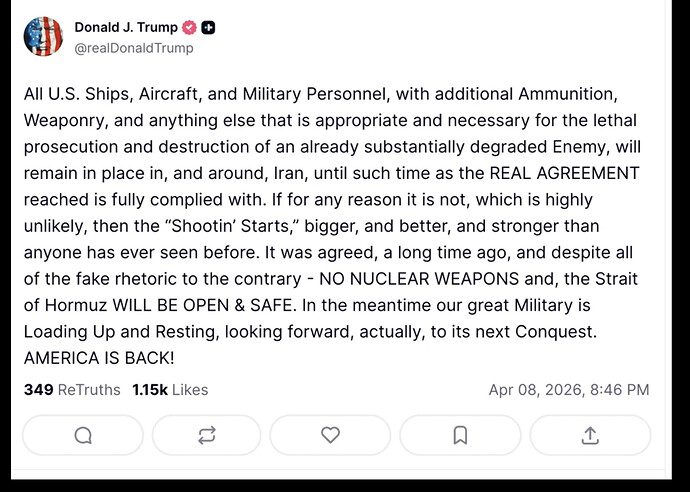This screenshot has width=690, height=492.
Task: Open the share upload icon
Action: 590,435
